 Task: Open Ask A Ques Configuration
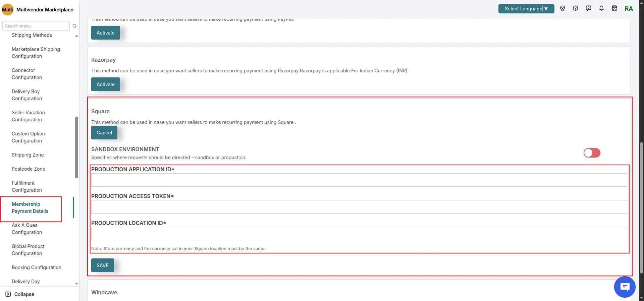click(27, 229)
